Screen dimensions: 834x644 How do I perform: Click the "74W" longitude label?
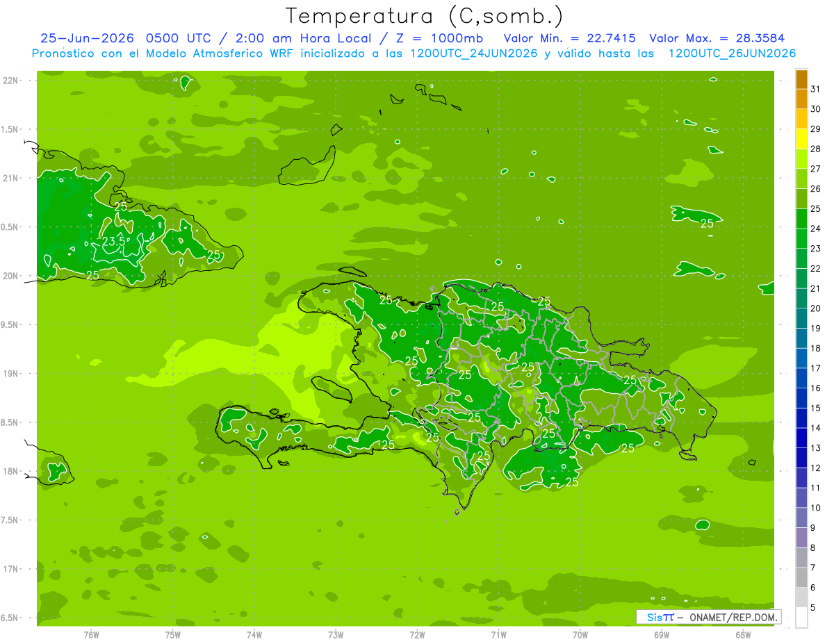[254, 634]
